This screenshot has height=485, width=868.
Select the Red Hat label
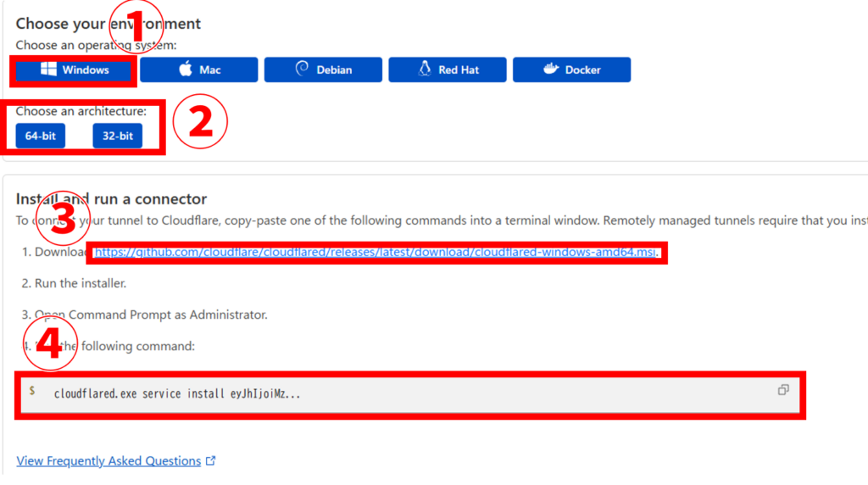(x=459, y=70)
